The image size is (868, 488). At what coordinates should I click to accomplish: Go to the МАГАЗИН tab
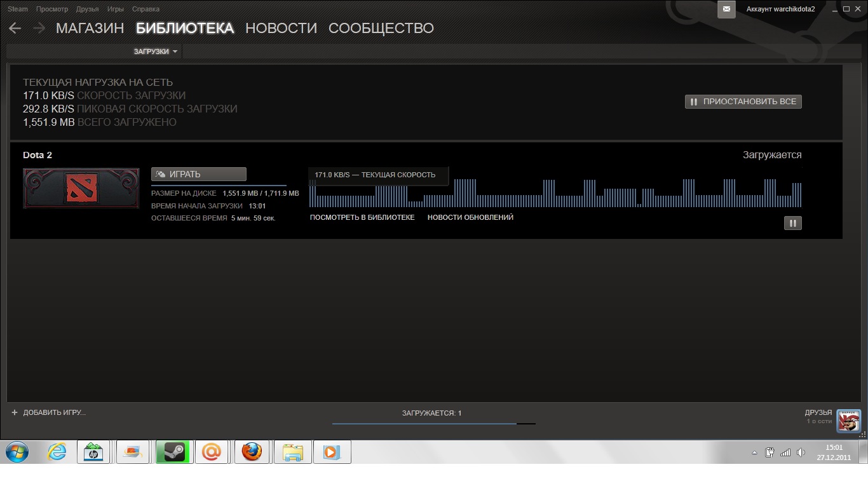coord(90,28)
